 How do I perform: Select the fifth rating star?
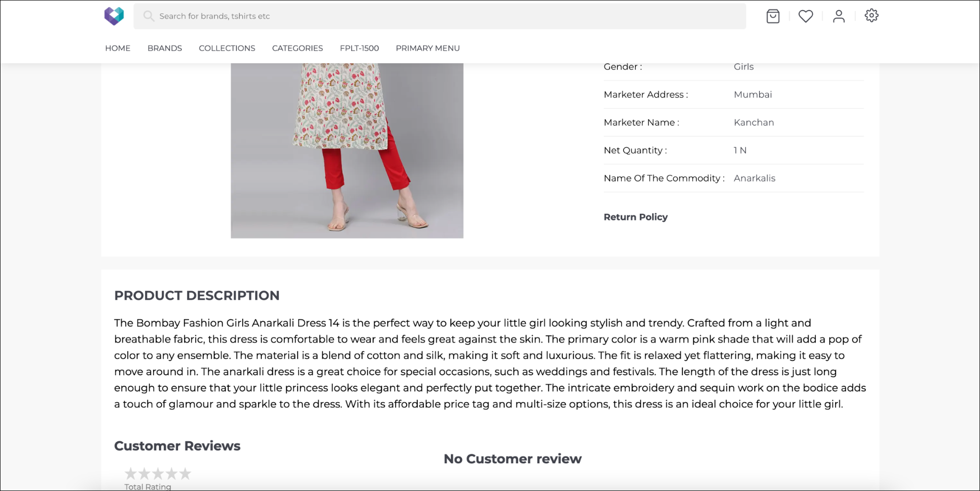point(185,474)
